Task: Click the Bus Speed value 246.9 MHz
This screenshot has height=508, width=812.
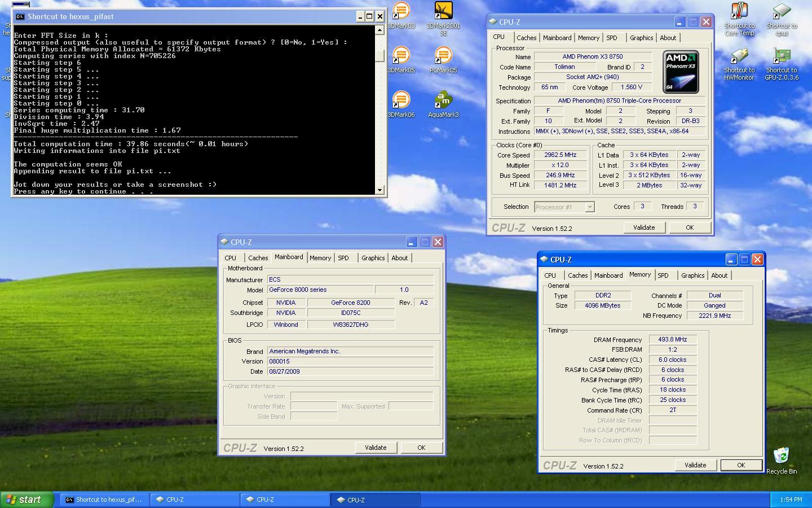Action: pos(561,175)
